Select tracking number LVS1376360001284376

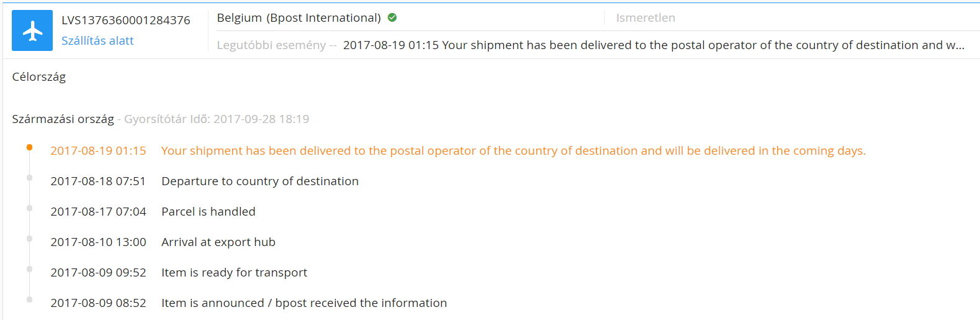click(125, 20)
